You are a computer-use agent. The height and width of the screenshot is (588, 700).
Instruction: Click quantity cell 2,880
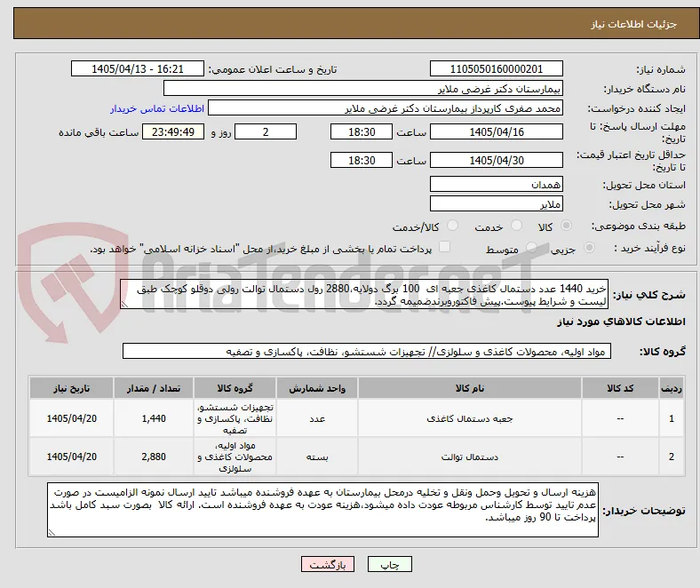pos(154,457)
